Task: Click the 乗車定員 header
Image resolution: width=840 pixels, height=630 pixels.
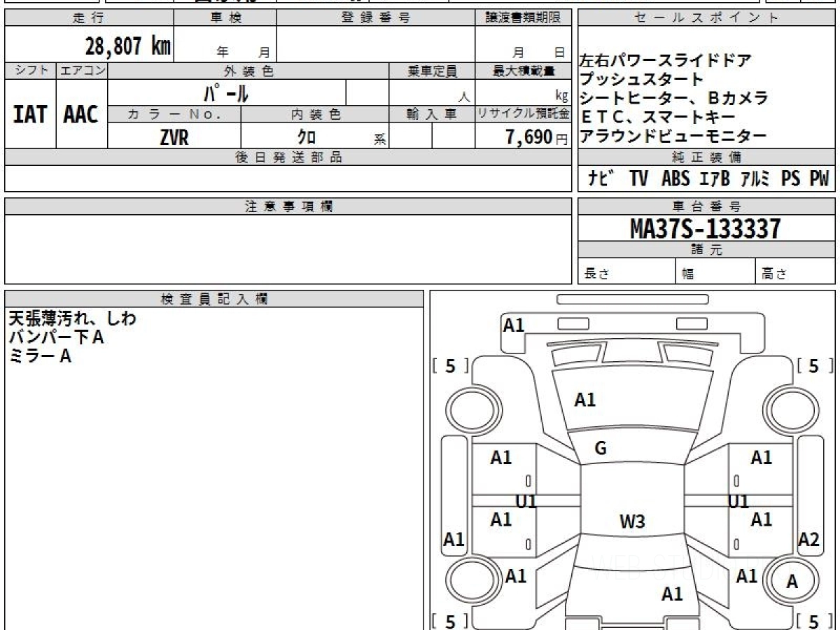Action: pyautogui.click(x=432, y=71)
